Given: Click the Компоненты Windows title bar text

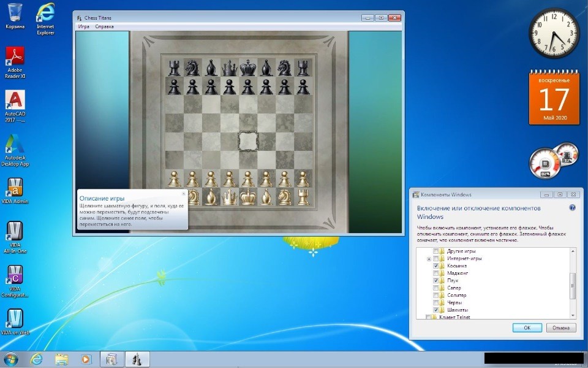Looking at the screenshot, I should point(446,194).
